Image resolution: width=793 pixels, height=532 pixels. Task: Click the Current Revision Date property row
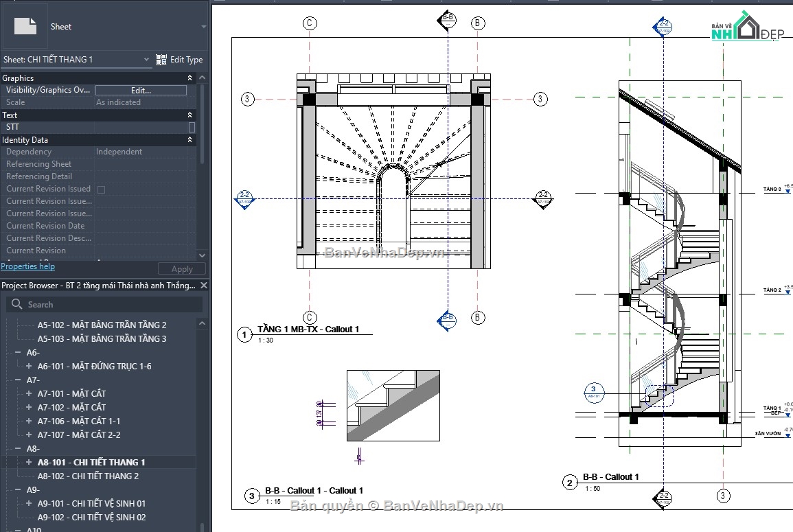[97, 226]
